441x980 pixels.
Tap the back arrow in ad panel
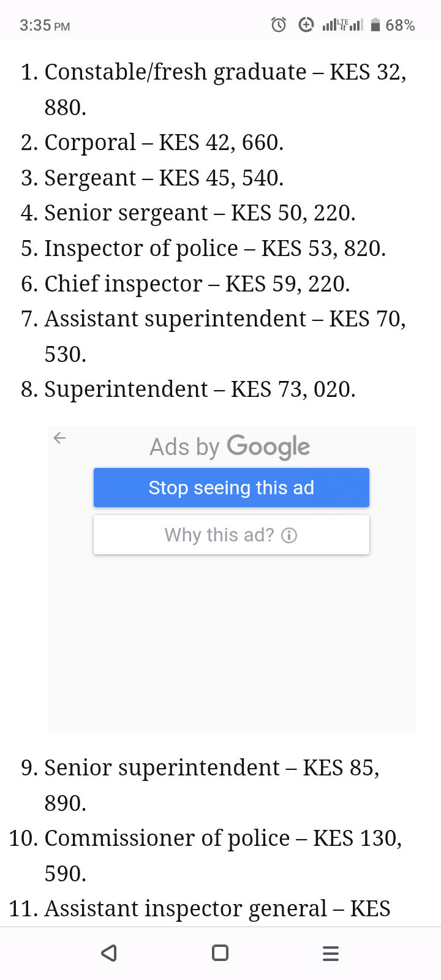pos(59,438)
